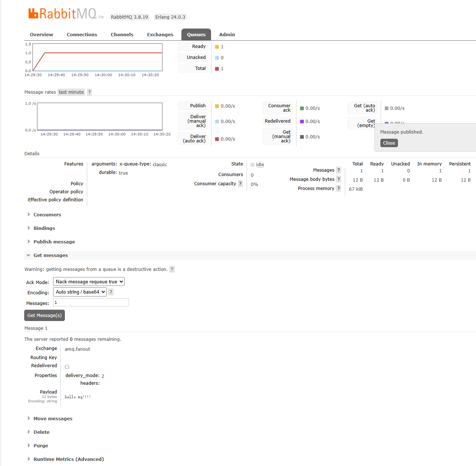Toggle the Consumer ack green swatch
Image resolution: width=476 pixels, height=466 pixels.
point(302,108)
